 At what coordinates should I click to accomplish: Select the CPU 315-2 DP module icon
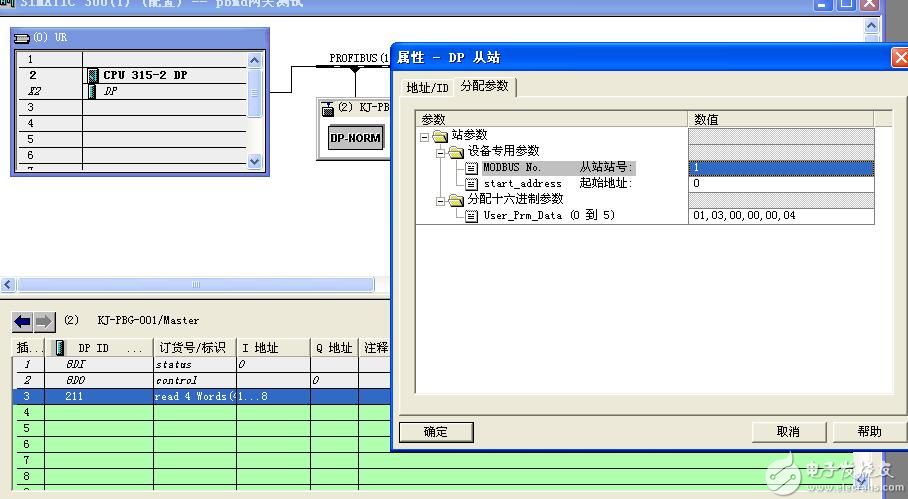point(93,75)
